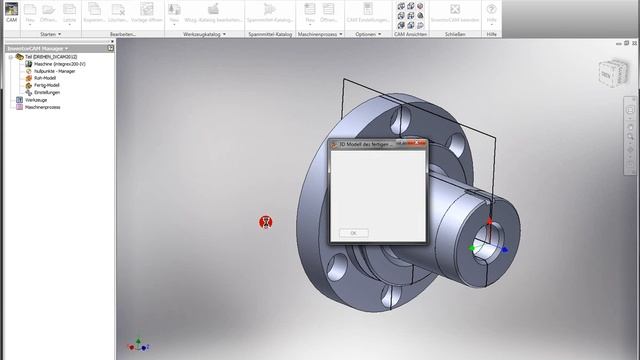
Task: Restore the document window in the viewport
Action: 627,43
